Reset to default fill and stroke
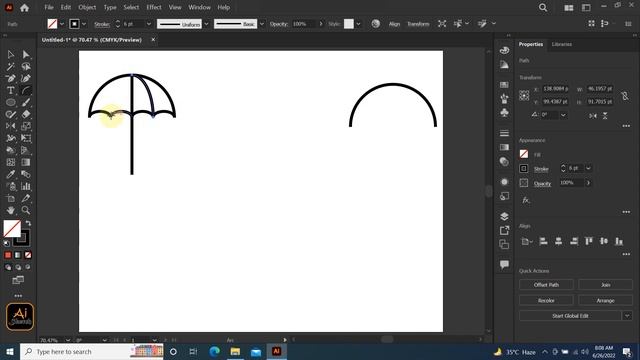 pyautogui.click(x=7, y=244)
